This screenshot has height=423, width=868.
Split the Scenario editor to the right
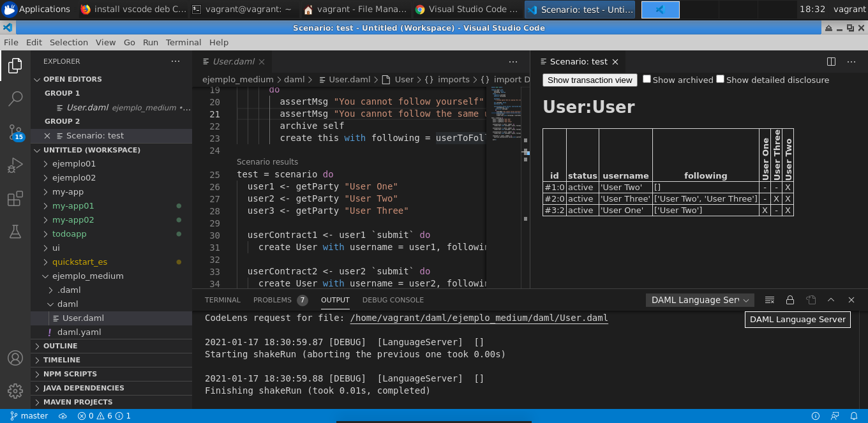(831, 62)
